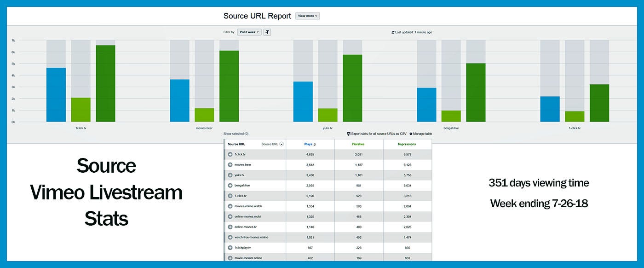644x268 pixels.
Task: Click the dark green impressions bar for movies.beer
Action: [229, 86]
